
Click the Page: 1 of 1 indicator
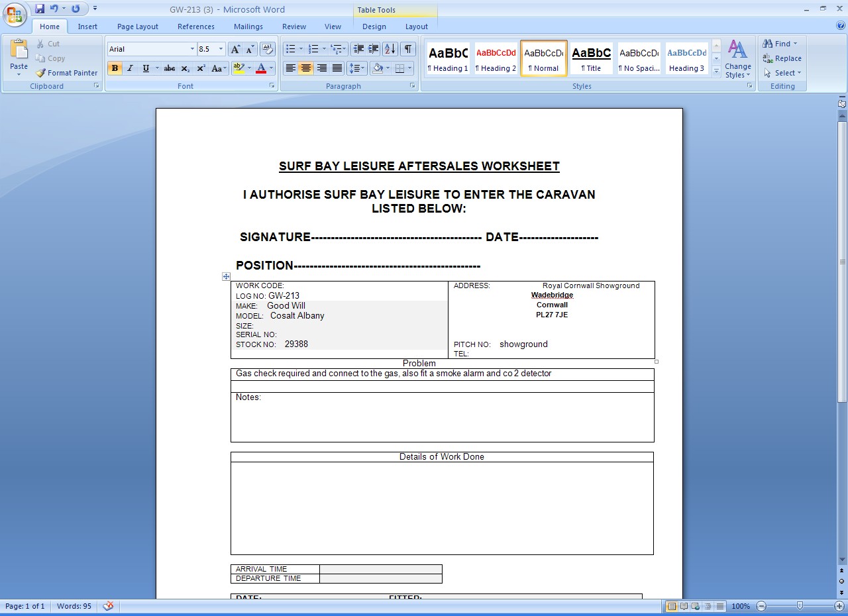(25, 606)
